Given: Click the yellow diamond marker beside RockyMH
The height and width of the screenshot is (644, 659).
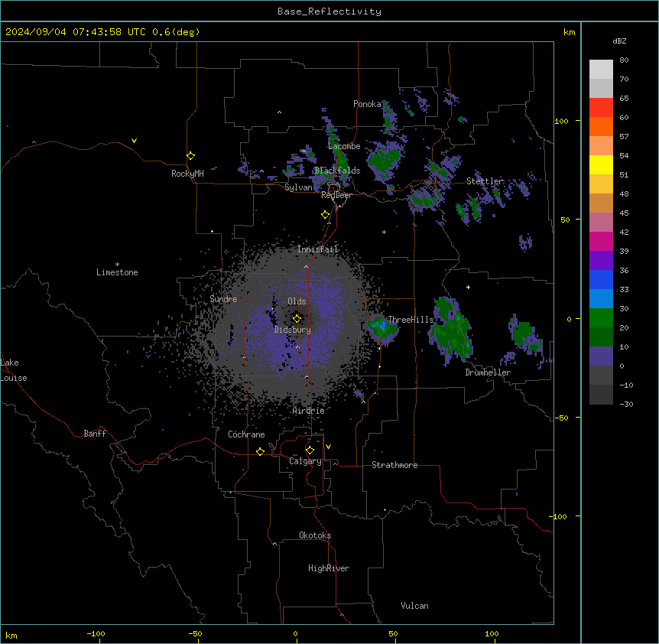Looking at the screenshot, I should point(190,156).
